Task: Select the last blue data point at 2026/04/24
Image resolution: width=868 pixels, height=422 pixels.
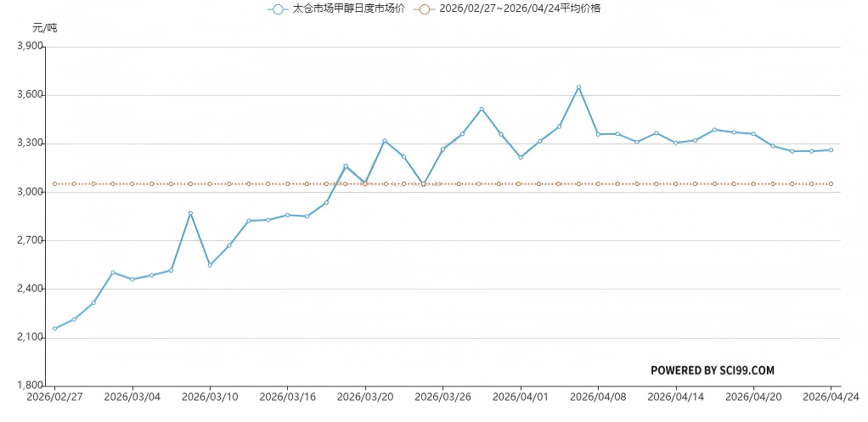Action: 831,150
